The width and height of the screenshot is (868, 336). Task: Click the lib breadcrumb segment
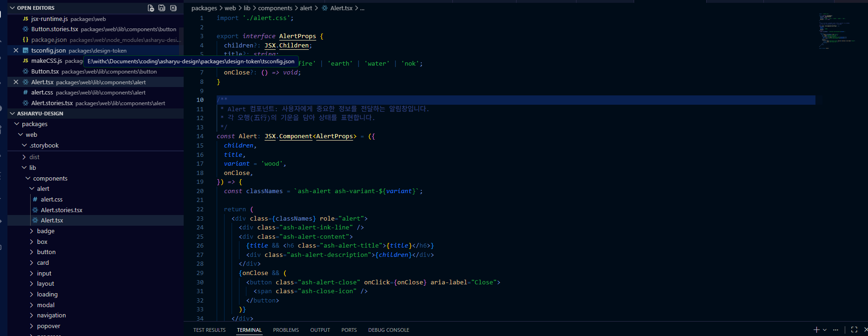pos(247,8)
